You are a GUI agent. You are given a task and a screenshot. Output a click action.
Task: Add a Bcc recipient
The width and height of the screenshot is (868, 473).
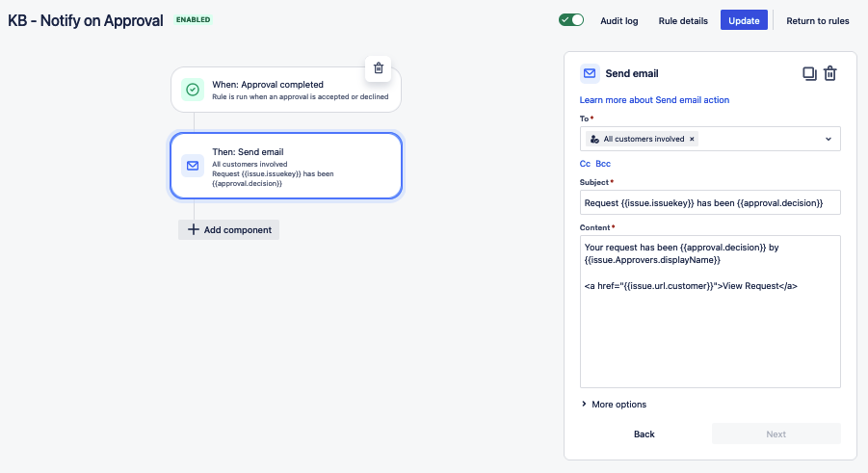tap(603, 164)
